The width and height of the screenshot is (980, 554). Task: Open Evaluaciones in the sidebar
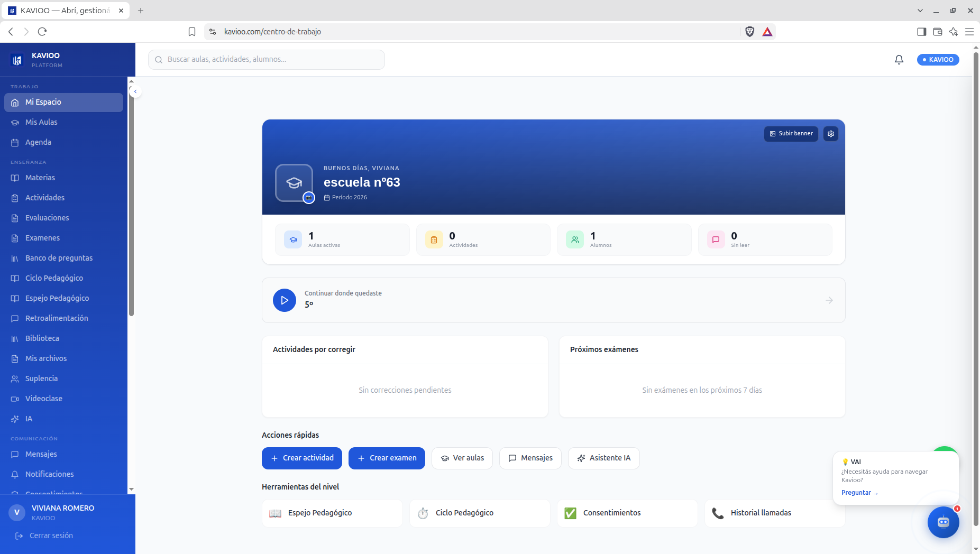pos(63,218)
